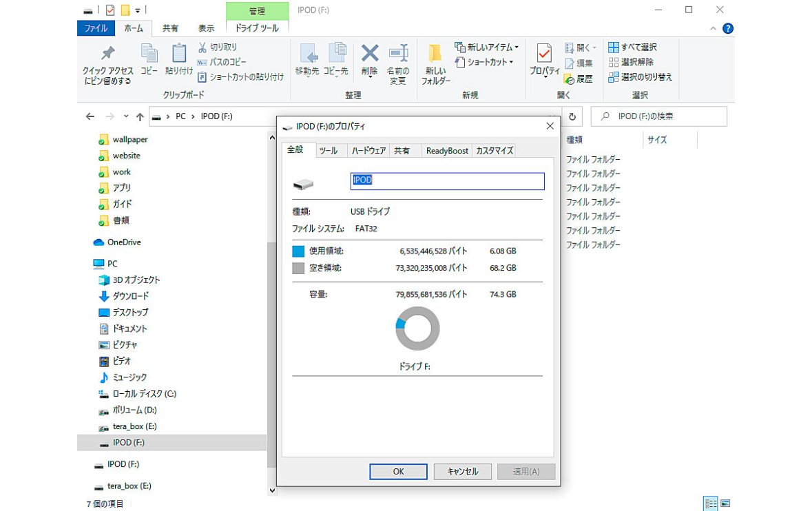Select the ReadyBoost tab
The width and height of the screenshot is (812, 511).
click(x=446, y=151)
